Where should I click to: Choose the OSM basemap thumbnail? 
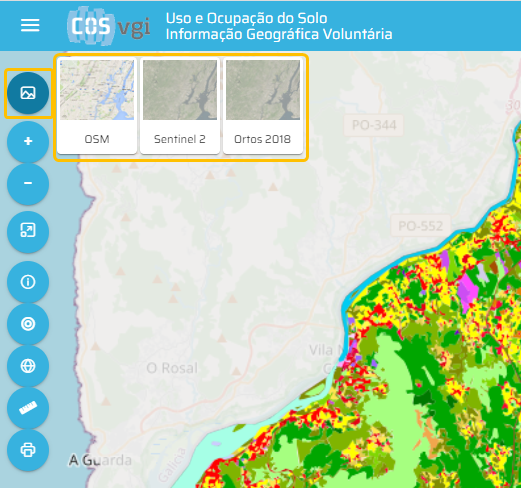coord(97,106)
